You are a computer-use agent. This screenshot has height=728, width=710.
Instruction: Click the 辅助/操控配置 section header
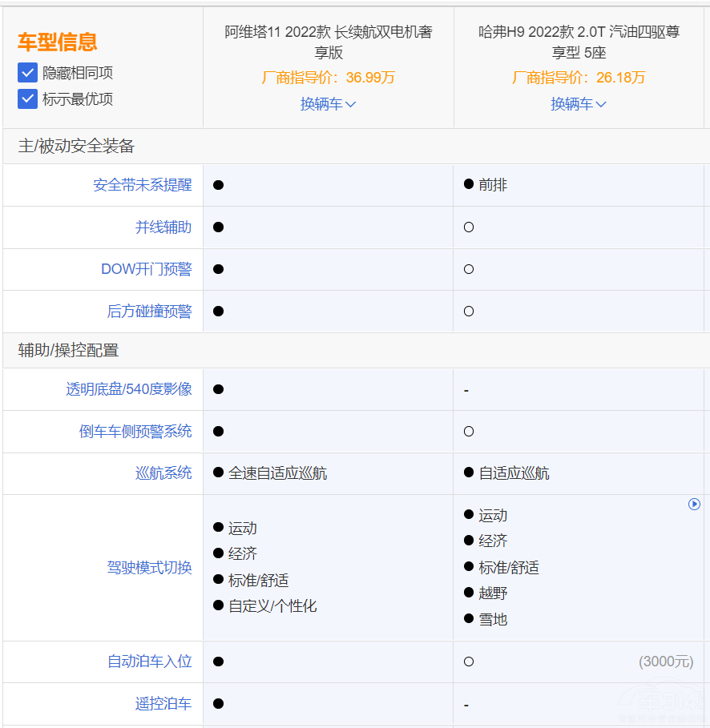pyautogui.click(x=68, y=351)
